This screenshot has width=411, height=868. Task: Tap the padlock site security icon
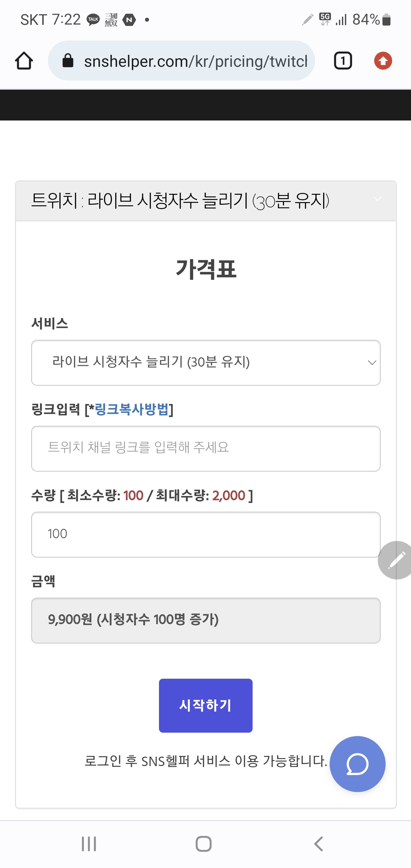(x=68, y=61)
